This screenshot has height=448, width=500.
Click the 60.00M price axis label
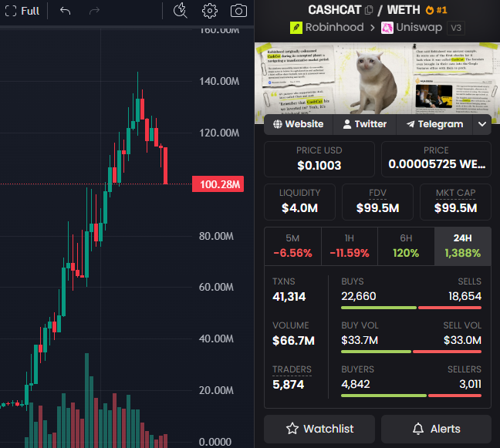pos(216,287)
